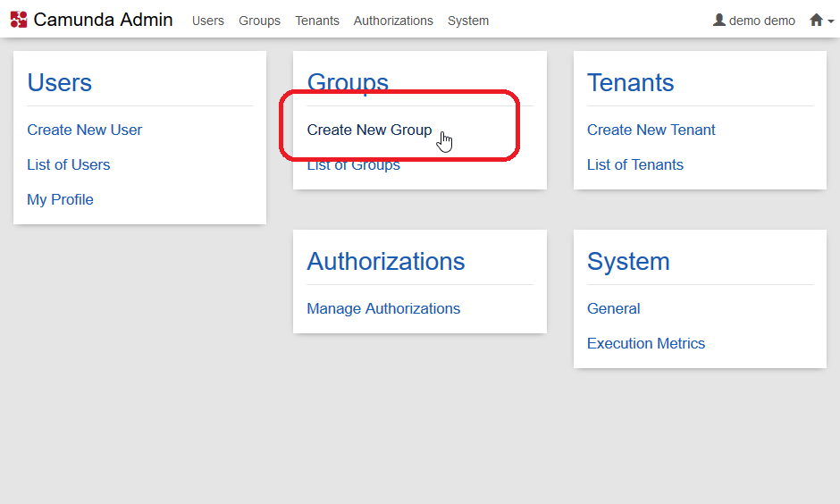Open System in the top navbar

(468, 21)
